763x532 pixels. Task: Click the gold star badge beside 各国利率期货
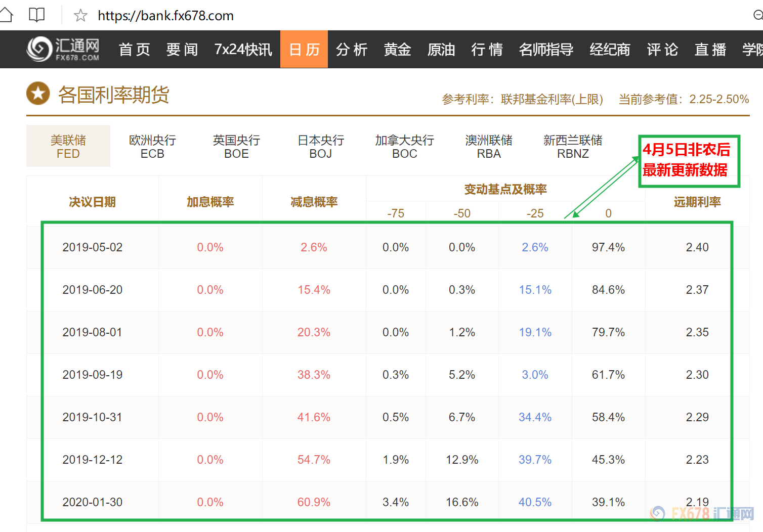(x=37, y=93)
